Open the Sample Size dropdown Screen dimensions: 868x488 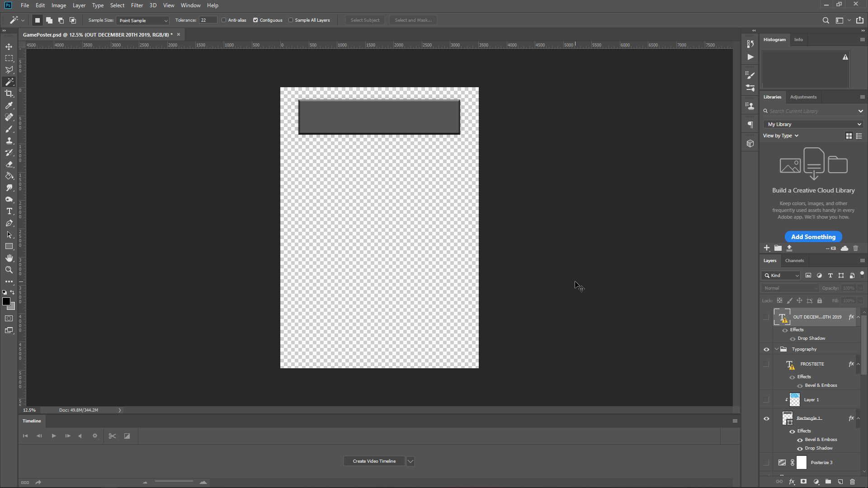coord(142,20)
